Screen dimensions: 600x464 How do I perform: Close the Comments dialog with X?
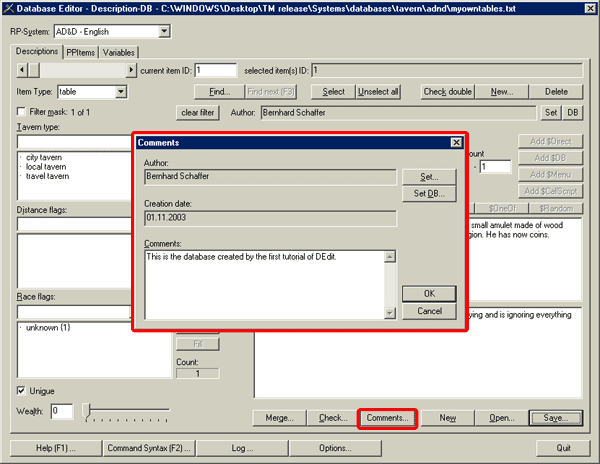click(456, 143)
